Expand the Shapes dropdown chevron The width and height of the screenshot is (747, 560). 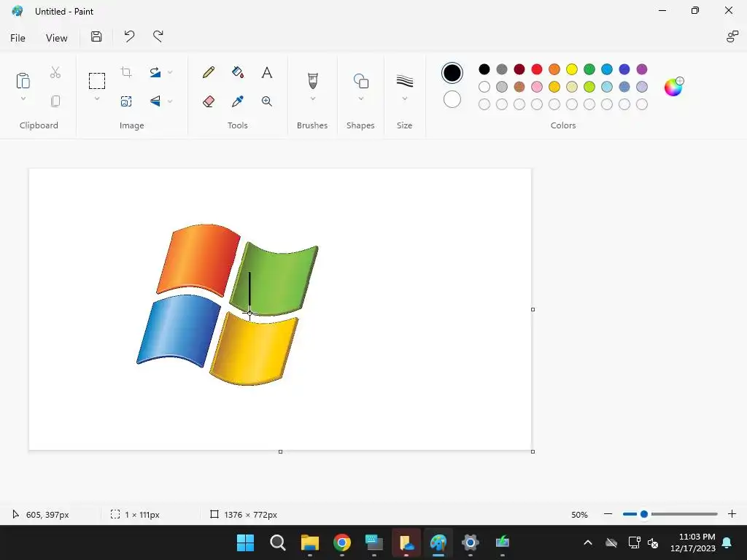click(360, 98)
